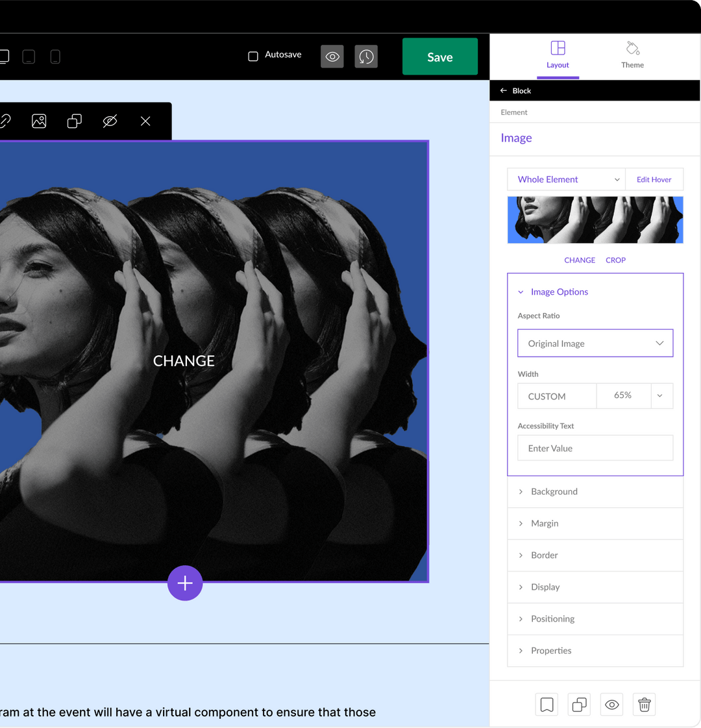This screenshot has width=701, height=728.
Task: Open preview using the eye icon in top bar
Action: pos(332,56)
